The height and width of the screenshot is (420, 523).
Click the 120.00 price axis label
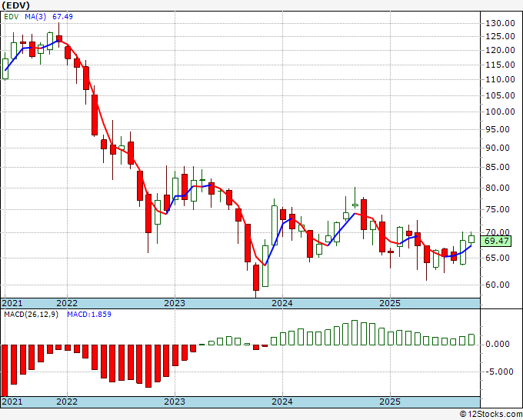coord(500,50)
